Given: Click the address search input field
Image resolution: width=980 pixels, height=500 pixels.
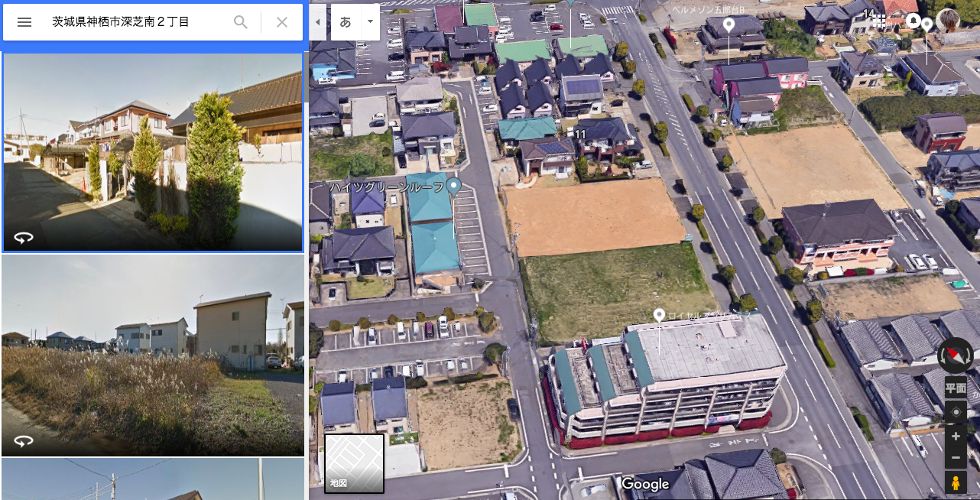Looking at the screenshot, I should [x=136, y=22].
